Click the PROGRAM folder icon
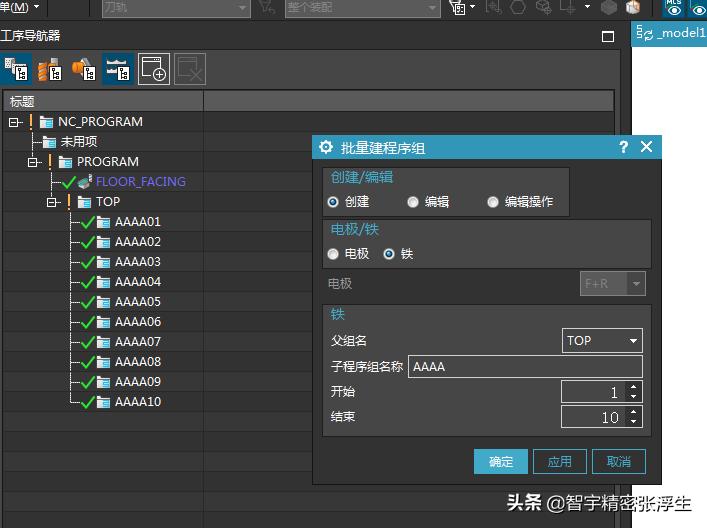The height and width of the screenshot is (528, 707). point(65,162)
